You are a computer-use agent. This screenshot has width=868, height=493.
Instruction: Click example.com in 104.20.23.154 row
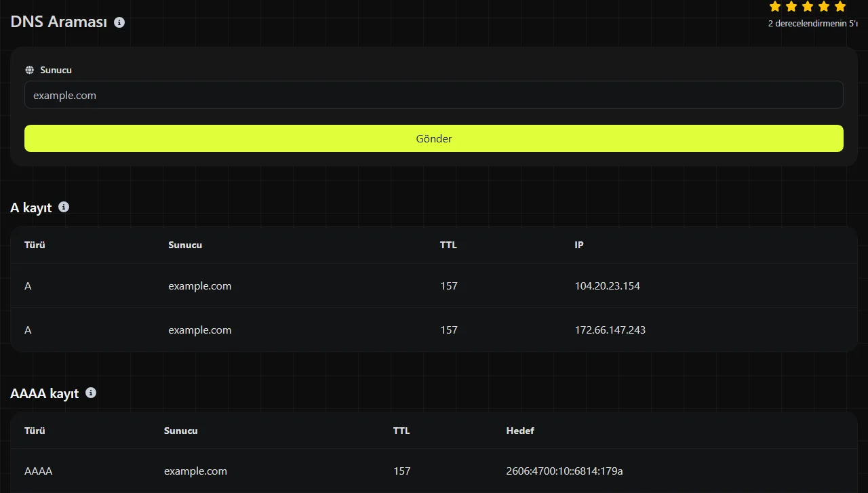click(x=200, y=286)
